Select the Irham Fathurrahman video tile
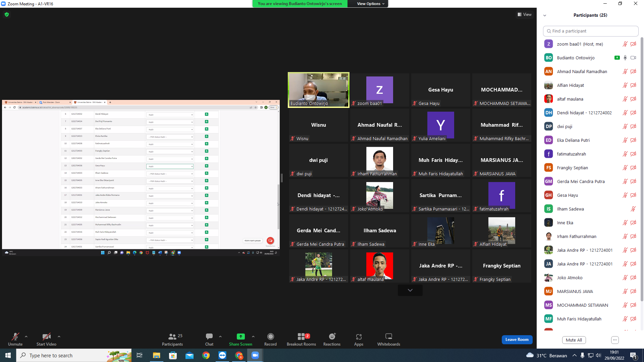 coord(380,160)
